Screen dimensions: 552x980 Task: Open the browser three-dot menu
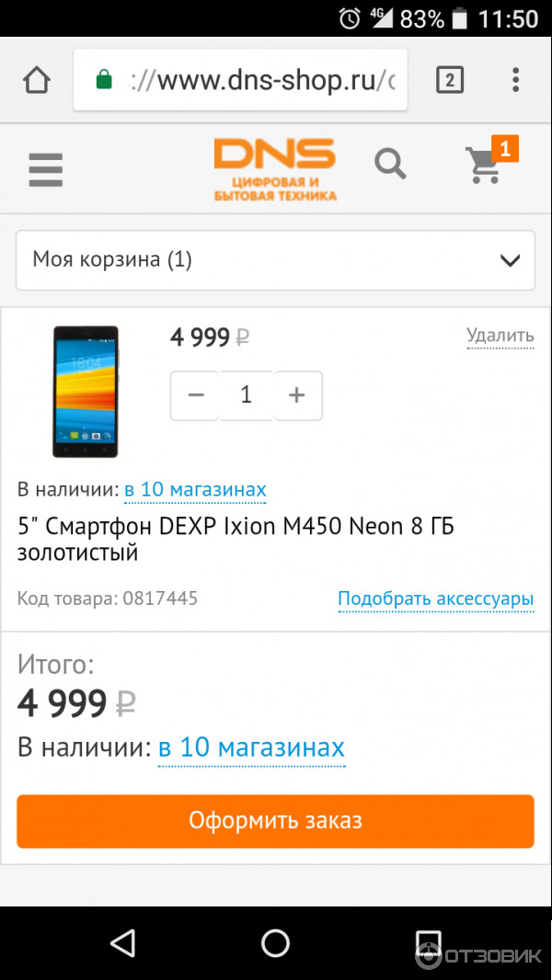pos(515,81)
